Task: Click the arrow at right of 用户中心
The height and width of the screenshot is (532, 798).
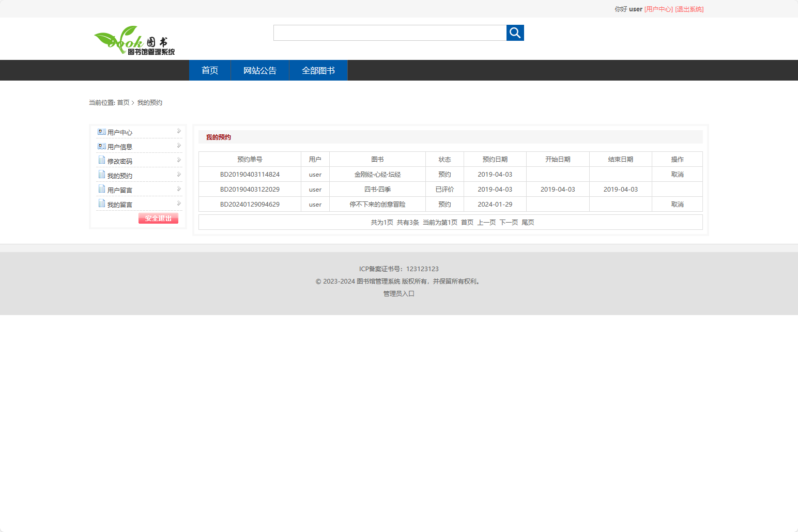Action: point(179,131)
